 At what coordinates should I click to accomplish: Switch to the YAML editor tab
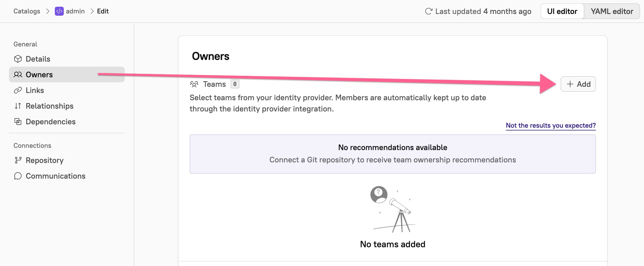[x=611, y=11]
